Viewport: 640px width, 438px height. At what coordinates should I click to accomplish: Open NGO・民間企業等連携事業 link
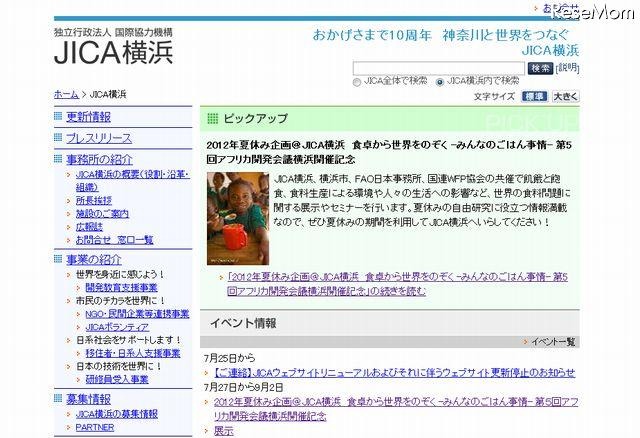tap(137, 314)
